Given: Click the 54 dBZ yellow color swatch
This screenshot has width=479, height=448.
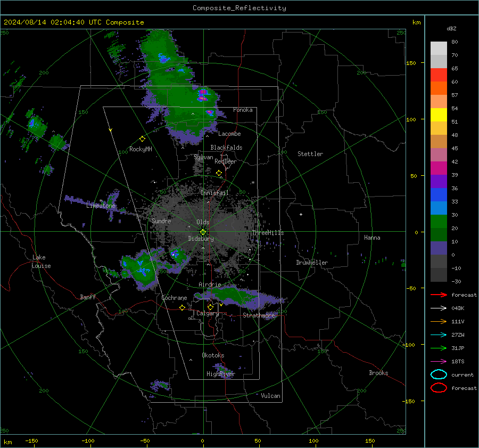Looking at the screenshot, I should click(x=439, y=115).
